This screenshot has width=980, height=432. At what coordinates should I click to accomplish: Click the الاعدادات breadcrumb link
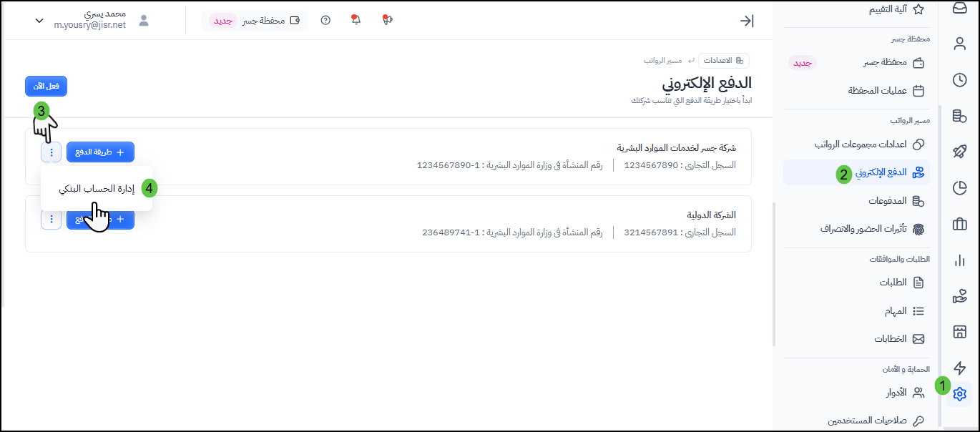(x=723, y=61)
